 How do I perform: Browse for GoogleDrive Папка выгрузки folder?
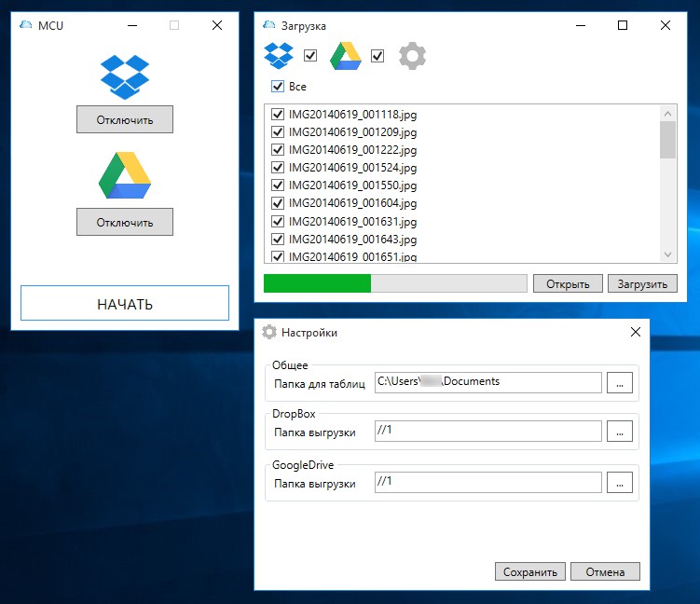(x=620, y=483)
